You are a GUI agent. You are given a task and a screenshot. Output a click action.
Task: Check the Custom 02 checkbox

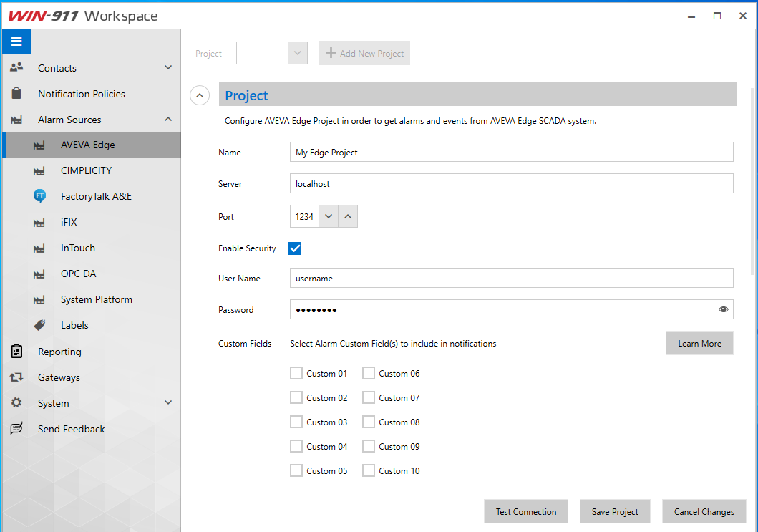(296, 397)
